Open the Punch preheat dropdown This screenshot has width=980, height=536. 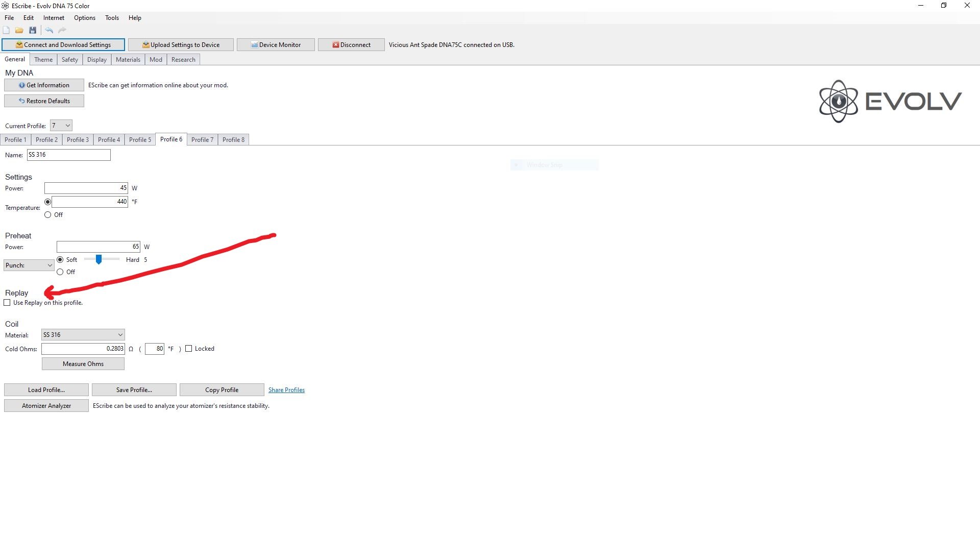(29, 265)
